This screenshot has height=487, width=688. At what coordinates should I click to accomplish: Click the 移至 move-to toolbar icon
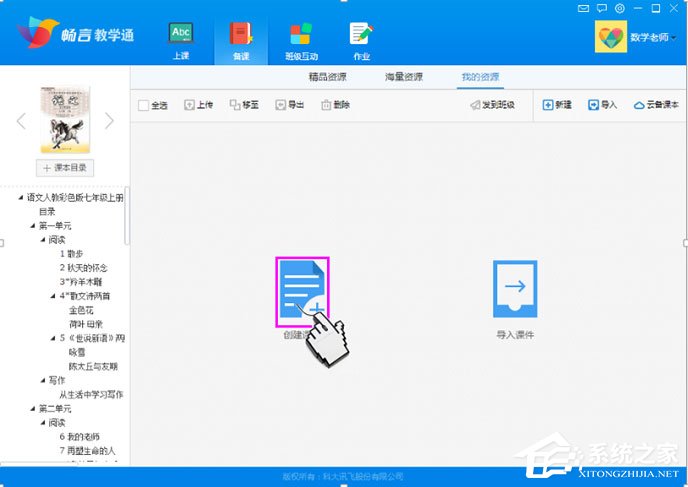(x=235, y=105)
